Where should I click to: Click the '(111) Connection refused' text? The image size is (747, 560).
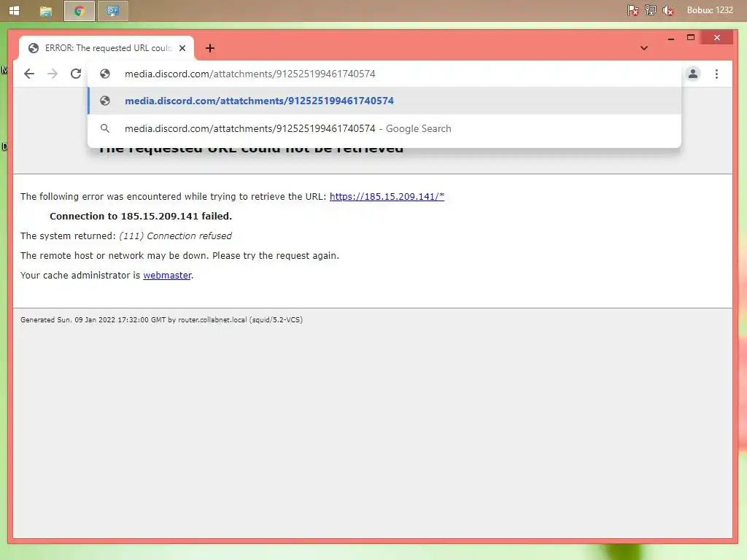[175, 236]
